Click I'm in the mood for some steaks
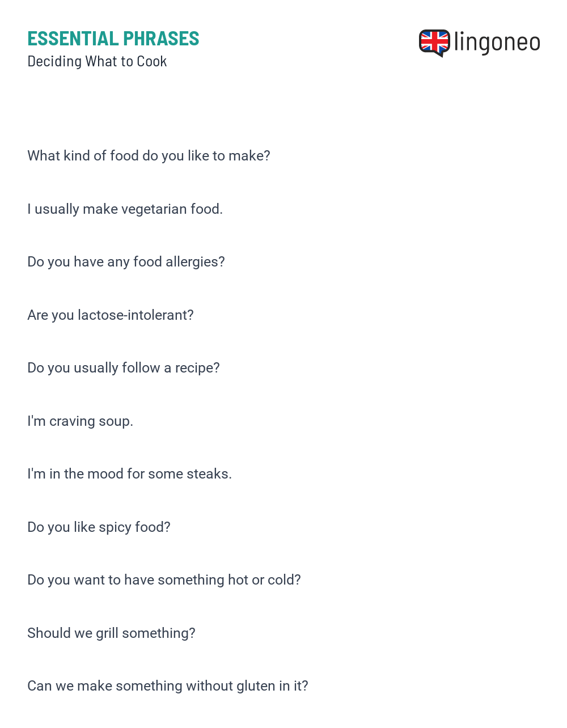 pos(129,474)
